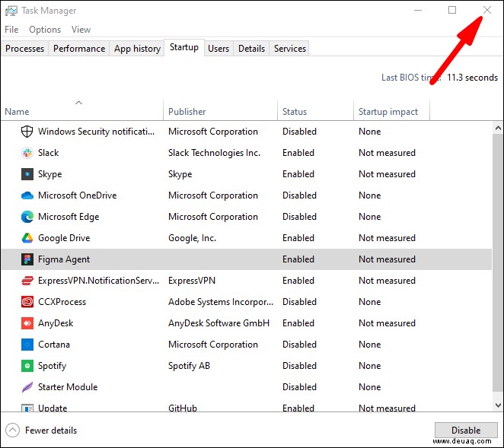The height and width of the screenshot is (448, 504).
Task: Click Disabled status in Cortana row
Action: point(299,345)
